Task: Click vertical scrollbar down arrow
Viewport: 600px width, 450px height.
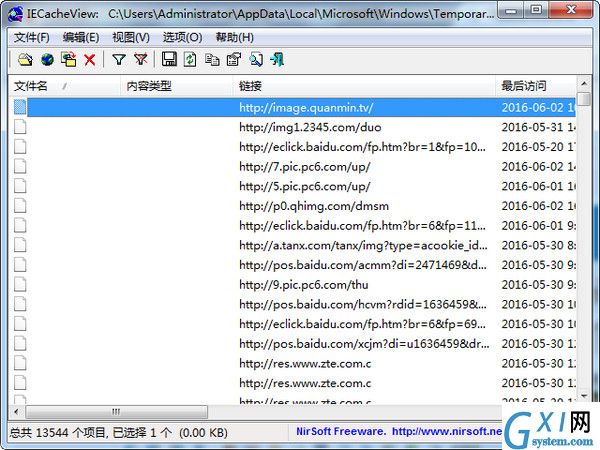Action: coord(584,396)
